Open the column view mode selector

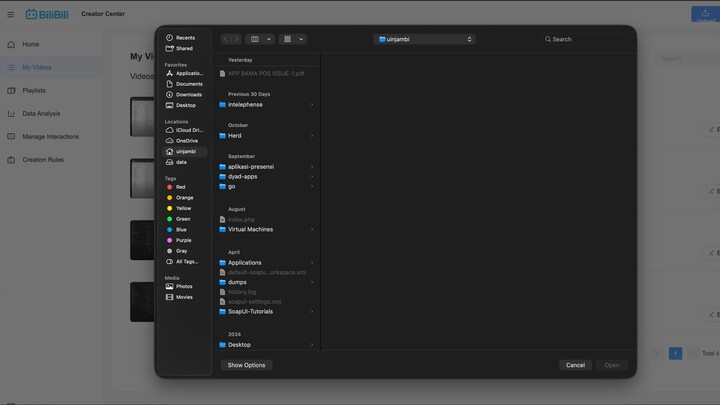(260, 39)
